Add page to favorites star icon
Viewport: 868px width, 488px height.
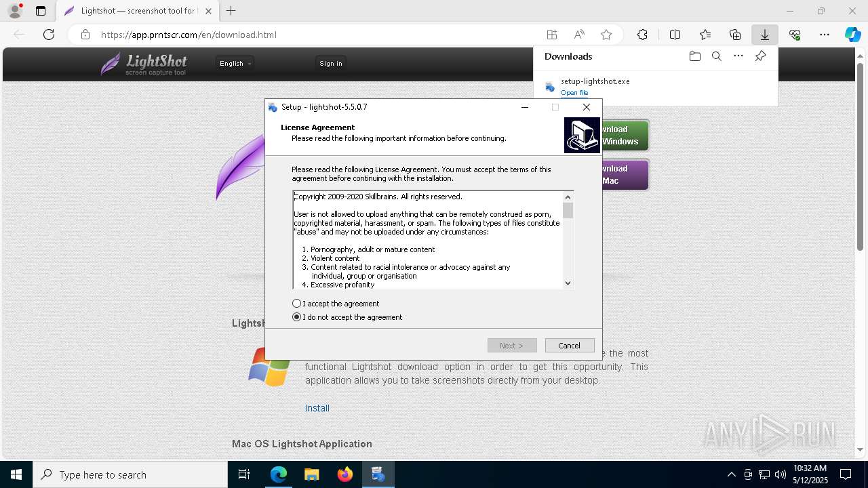tap(606, 35)
